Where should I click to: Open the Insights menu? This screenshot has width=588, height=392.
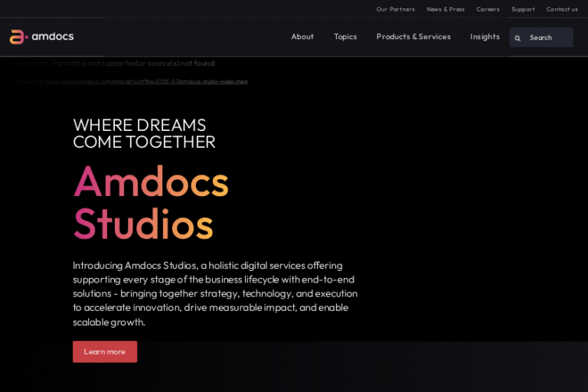tap(485, 37)
